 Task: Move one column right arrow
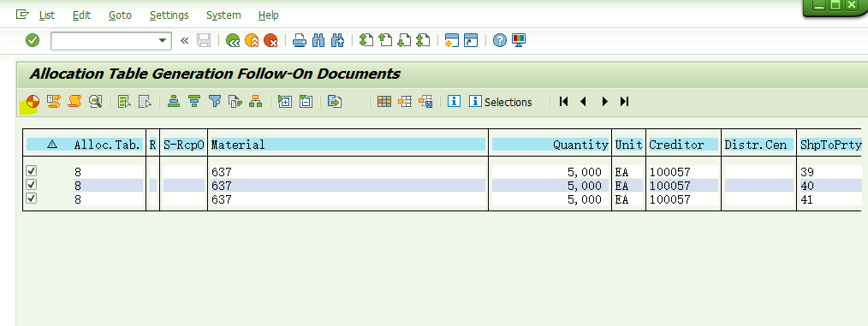(x=604, y=101)
